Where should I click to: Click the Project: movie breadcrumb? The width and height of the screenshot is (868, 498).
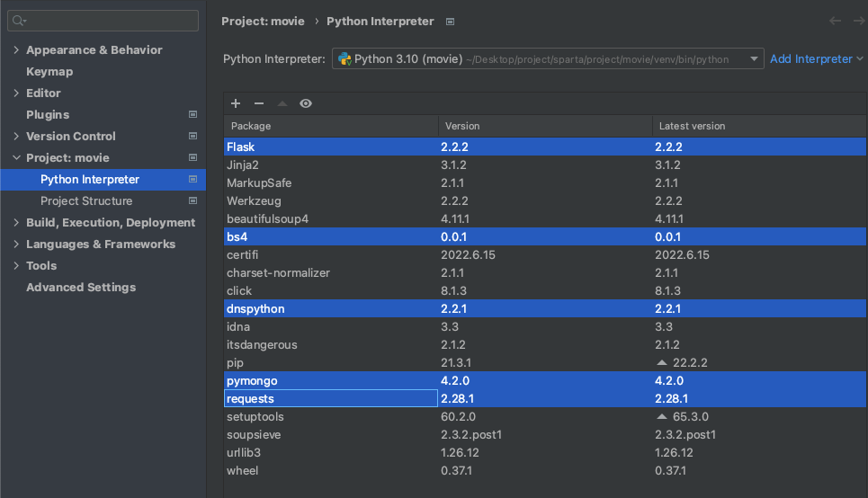(x=263, y=21)
